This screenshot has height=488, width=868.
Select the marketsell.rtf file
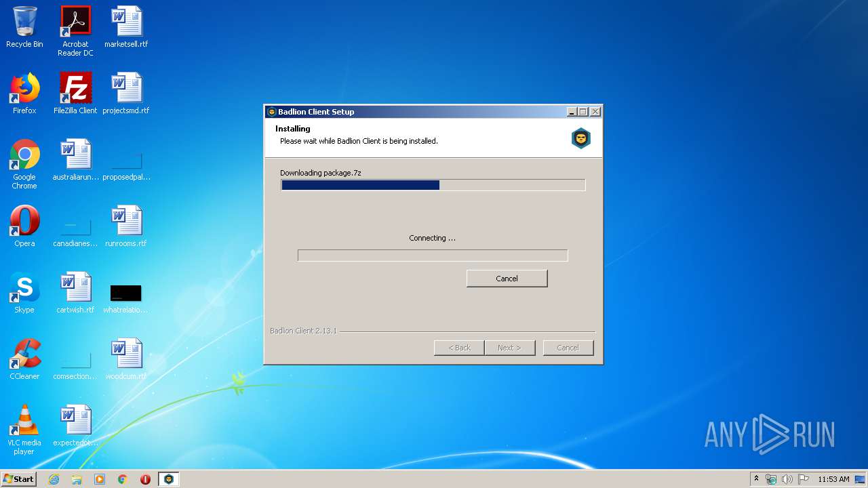(x=126, y=27)
